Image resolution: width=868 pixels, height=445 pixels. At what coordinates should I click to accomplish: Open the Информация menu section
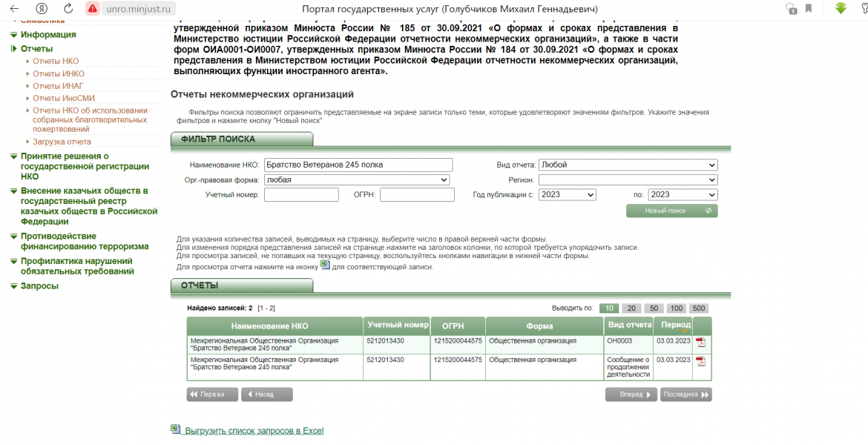click(x=48, y=35)
